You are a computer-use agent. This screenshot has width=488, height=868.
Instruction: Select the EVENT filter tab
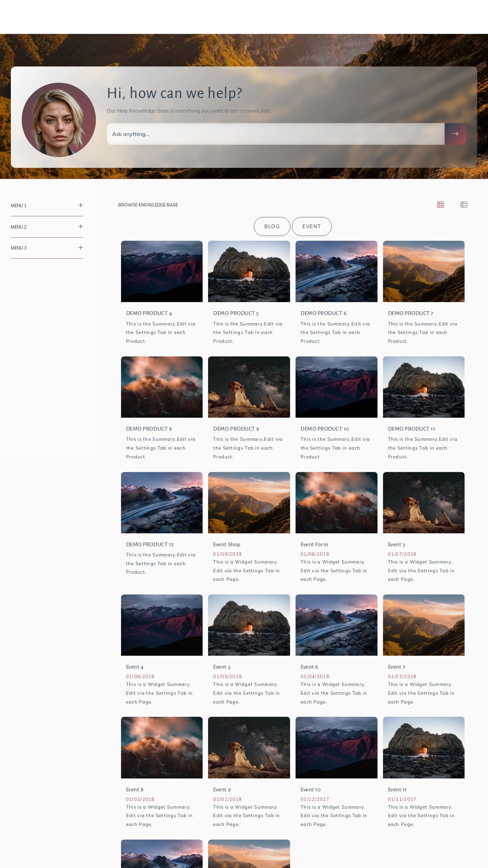311,226
